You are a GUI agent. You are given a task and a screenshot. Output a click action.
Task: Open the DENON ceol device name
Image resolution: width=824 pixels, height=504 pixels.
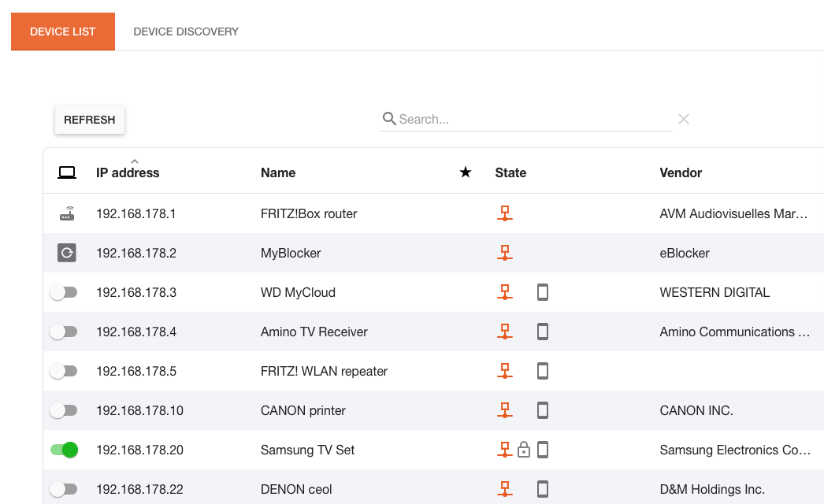[296, 490]
